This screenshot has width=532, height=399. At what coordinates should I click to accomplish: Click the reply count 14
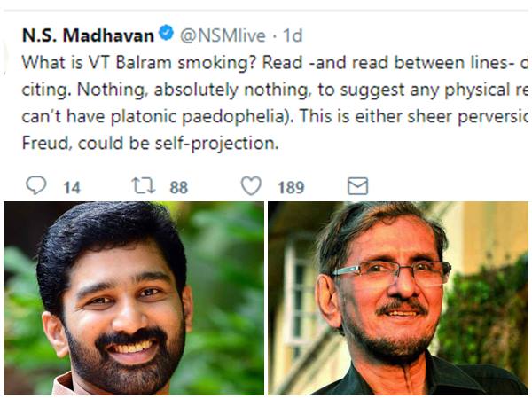tap(72, 186)
